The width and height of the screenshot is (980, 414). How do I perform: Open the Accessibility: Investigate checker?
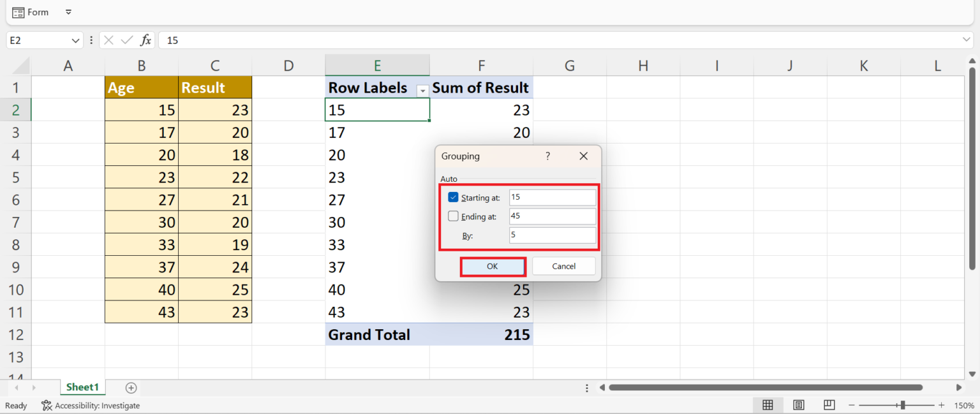[x=91, y=405]
